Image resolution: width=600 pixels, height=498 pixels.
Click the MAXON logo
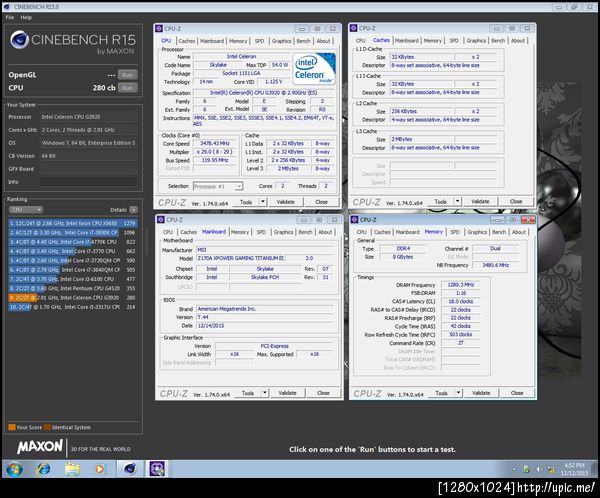click(40, 447)
